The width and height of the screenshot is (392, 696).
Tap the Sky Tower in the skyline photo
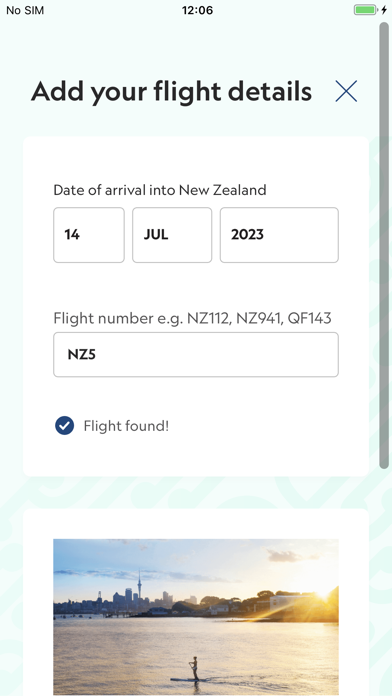click(x=139, y=587)
